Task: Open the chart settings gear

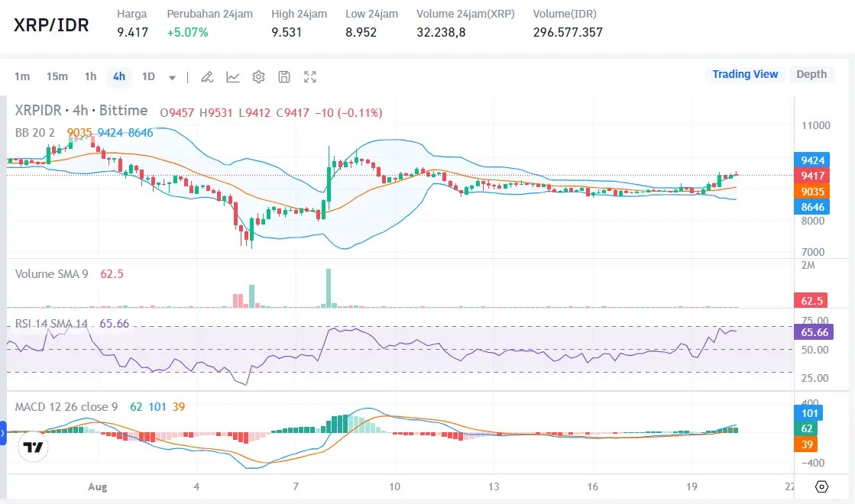Action: (x=257, y=76)
